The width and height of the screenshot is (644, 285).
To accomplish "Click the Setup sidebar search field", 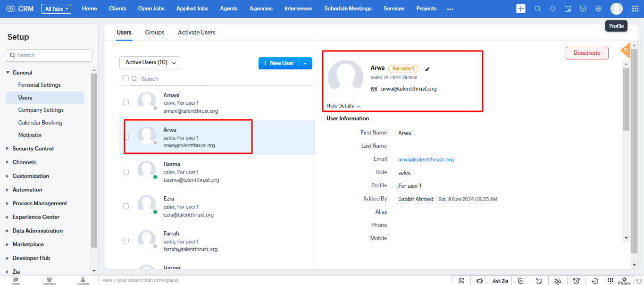I will [49, 55].
